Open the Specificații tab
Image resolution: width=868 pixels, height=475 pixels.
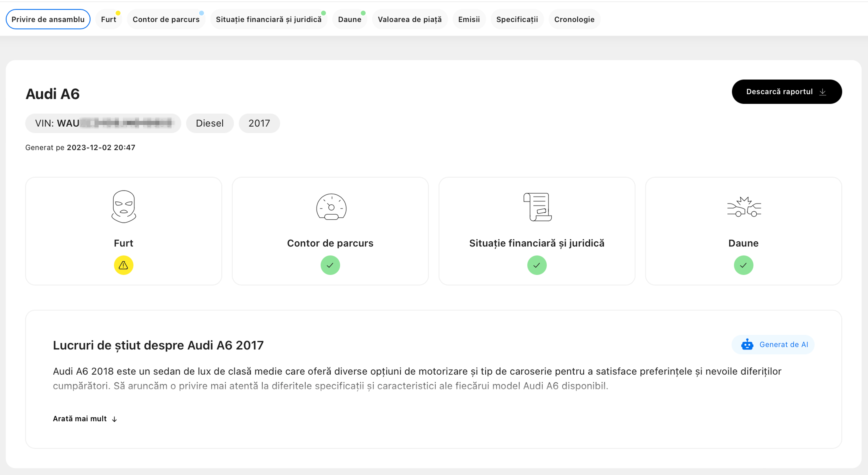517,19
